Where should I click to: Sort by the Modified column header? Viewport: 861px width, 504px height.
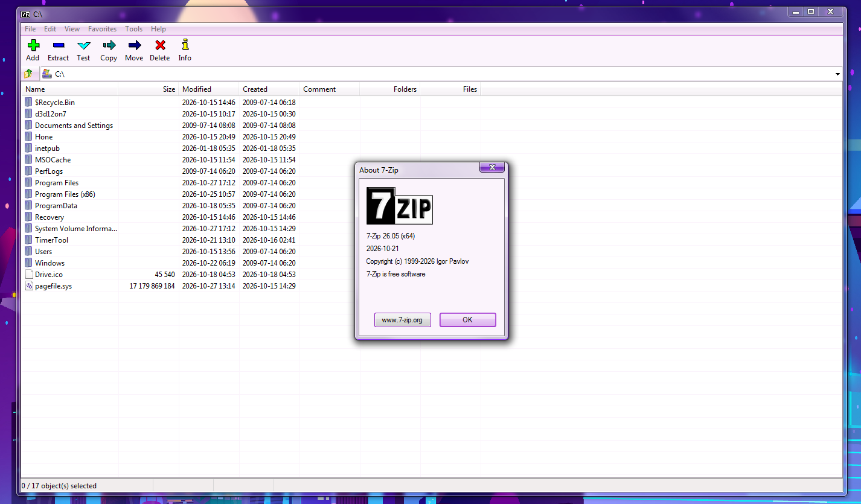[209, 89]
